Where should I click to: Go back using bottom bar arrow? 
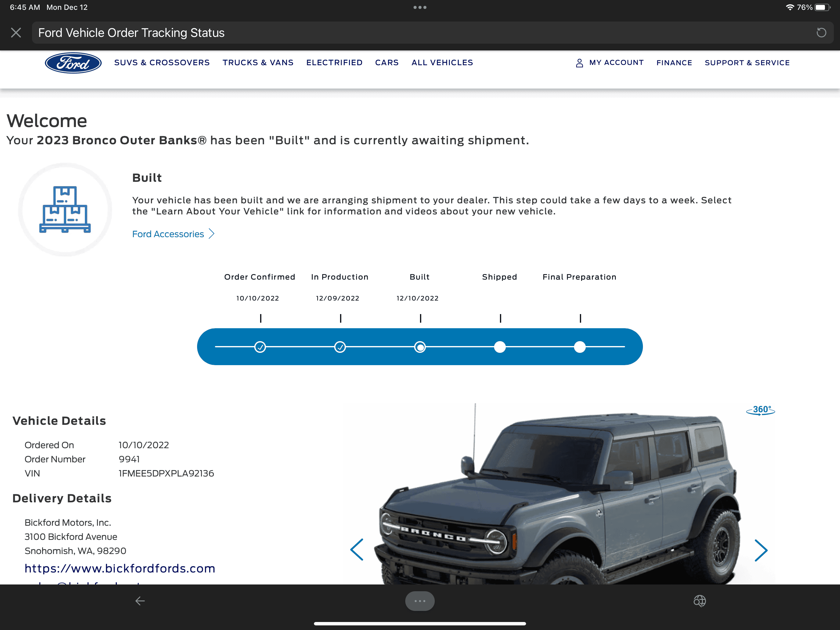coord(140,601)
